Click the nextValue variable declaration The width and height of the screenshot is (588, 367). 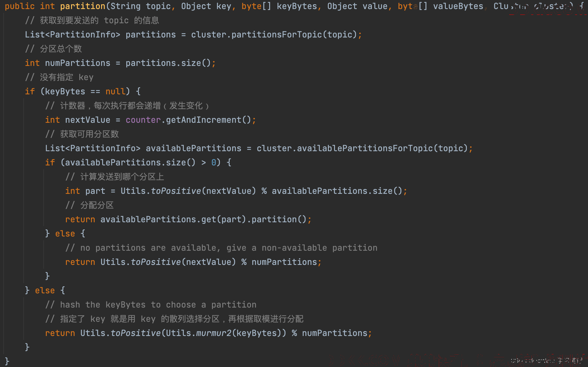[x=88, y=120]
